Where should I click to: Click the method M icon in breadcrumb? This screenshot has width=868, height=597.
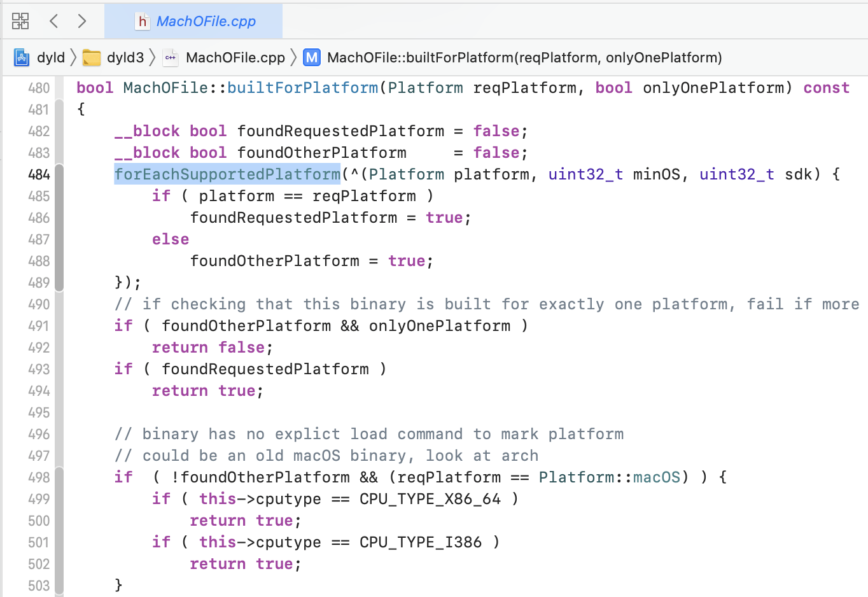312,58
